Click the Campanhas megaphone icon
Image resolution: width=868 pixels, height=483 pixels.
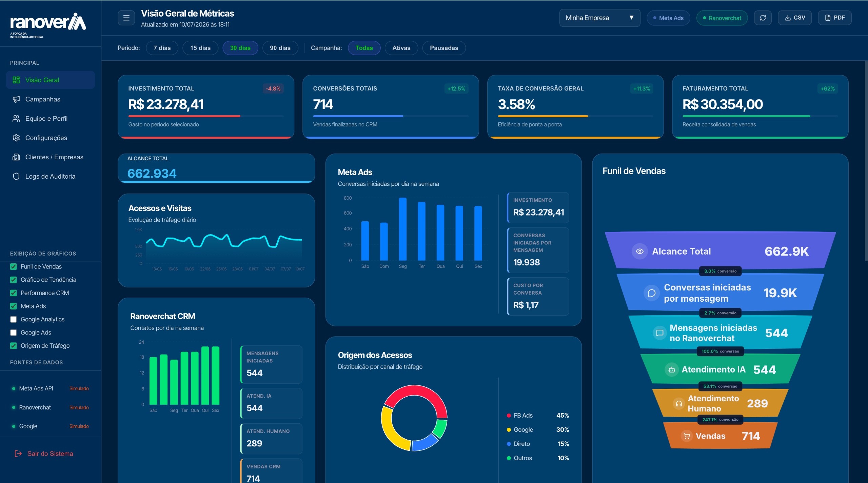16,99
